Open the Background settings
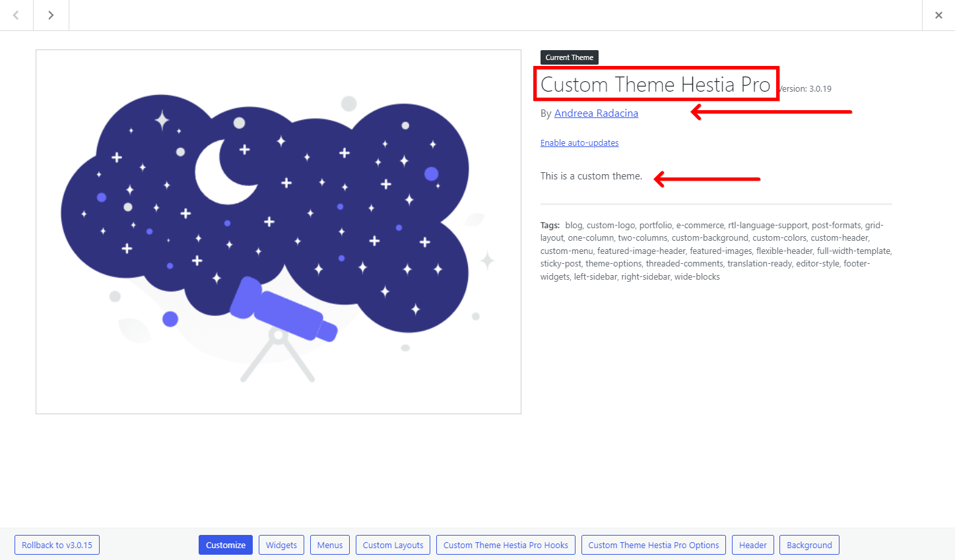The image size is (955, 560). point(809,545)
